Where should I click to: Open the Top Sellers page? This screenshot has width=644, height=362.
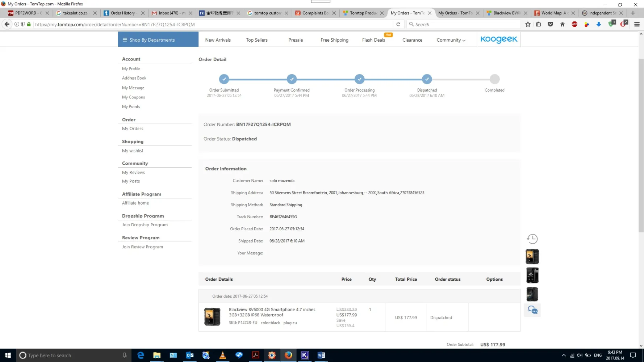pos(257,40)
